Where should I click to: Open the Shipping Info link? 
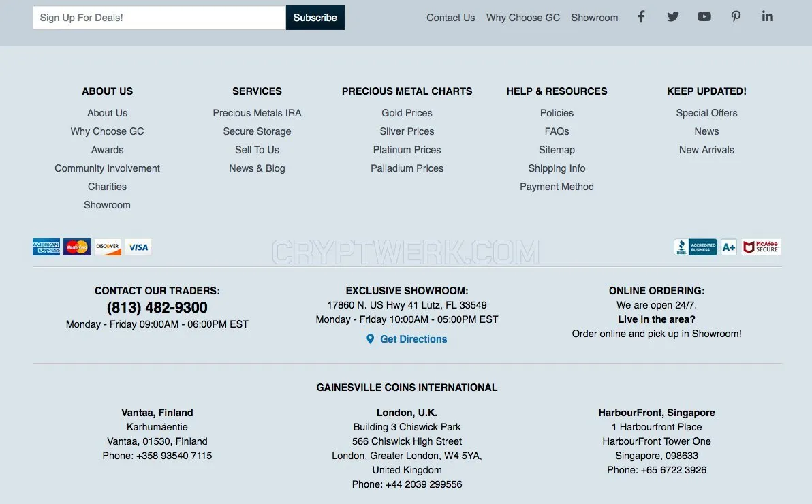(x=557, y=168)
